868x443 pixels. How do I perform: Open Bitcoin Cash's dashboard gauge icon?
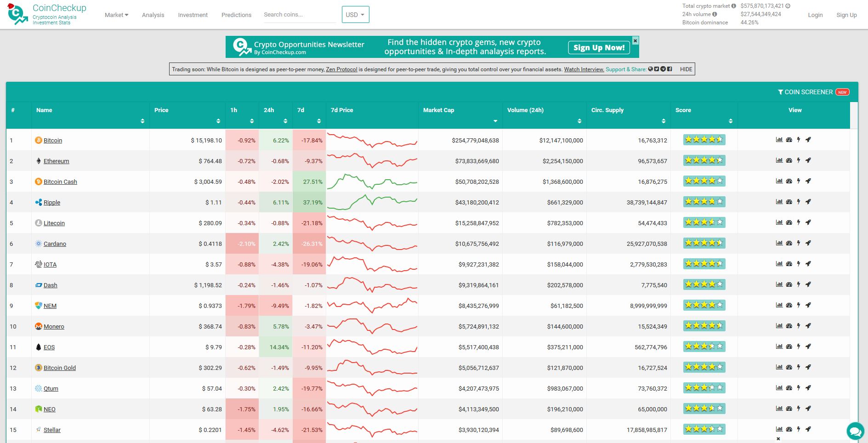click(x=789, y=181)
